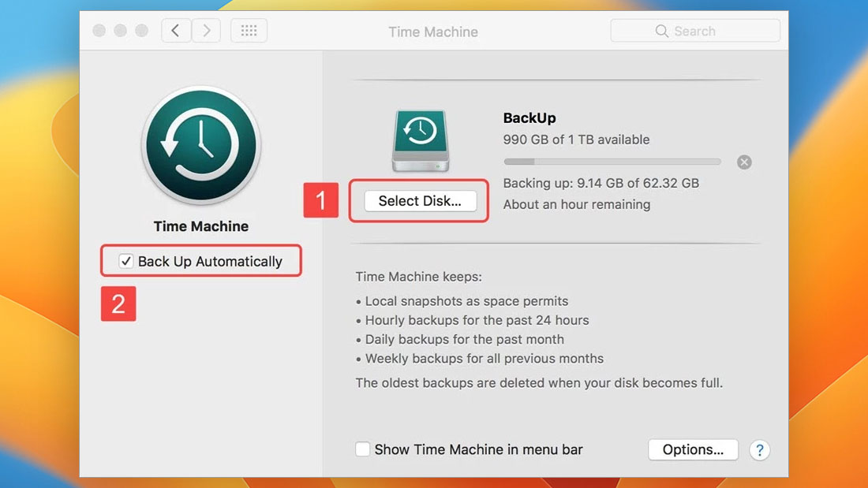Close the Time Machine window
The image size is (868, 488).
point(99,31)
